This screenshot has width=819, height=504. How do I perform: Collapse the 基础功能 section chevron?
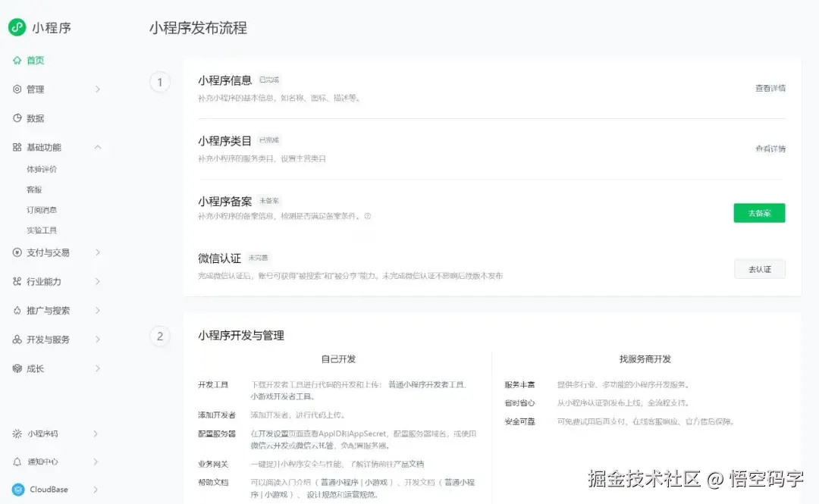pos(97,147)
